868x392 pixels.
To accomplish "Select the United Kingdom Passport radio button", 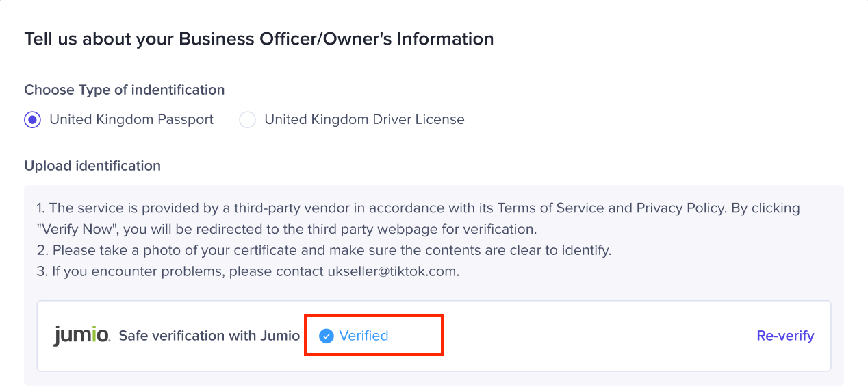I will (x=32, y=120).
